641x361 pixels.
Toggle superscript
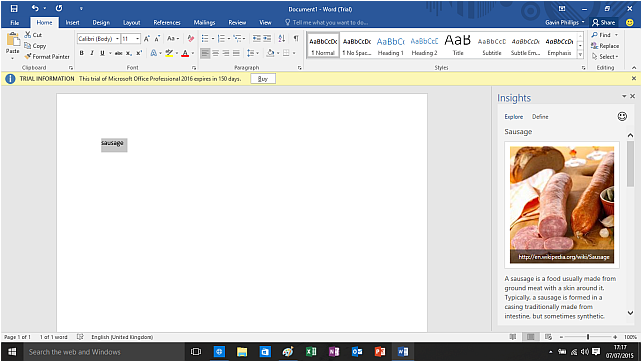click(x=139, y=53)
